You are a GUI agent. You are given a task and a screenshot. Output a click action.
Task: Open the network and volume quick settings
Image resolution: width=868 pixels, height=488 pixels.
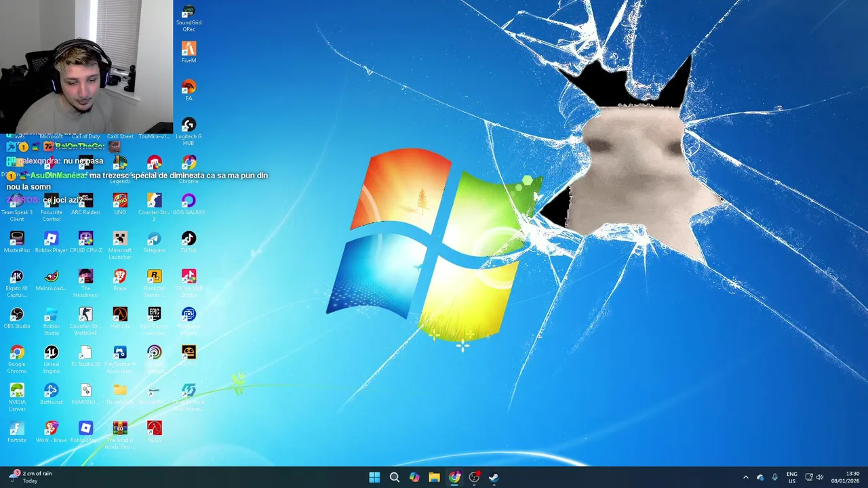[814, 477]
